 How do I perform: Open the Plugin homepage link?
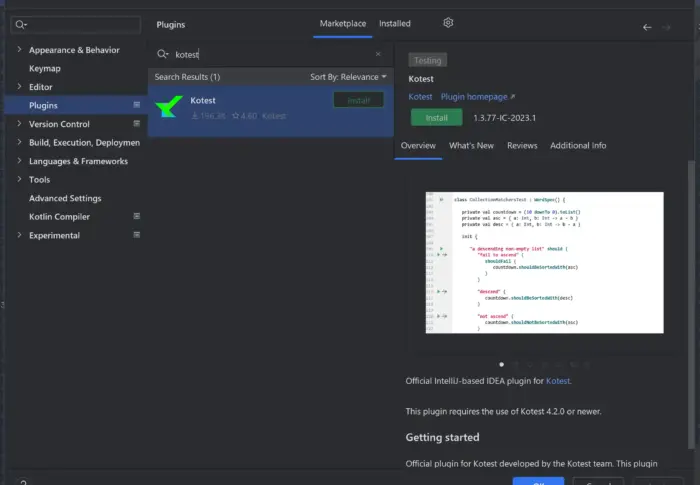pyautogui.click(x=477, y=97)
